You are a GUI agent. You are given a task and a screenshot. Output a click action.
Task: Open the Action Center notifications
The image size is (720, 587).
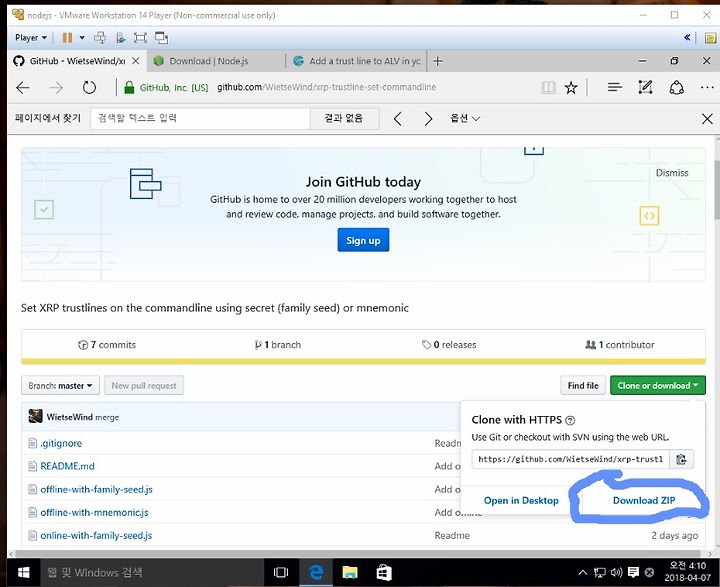(634, 572)
